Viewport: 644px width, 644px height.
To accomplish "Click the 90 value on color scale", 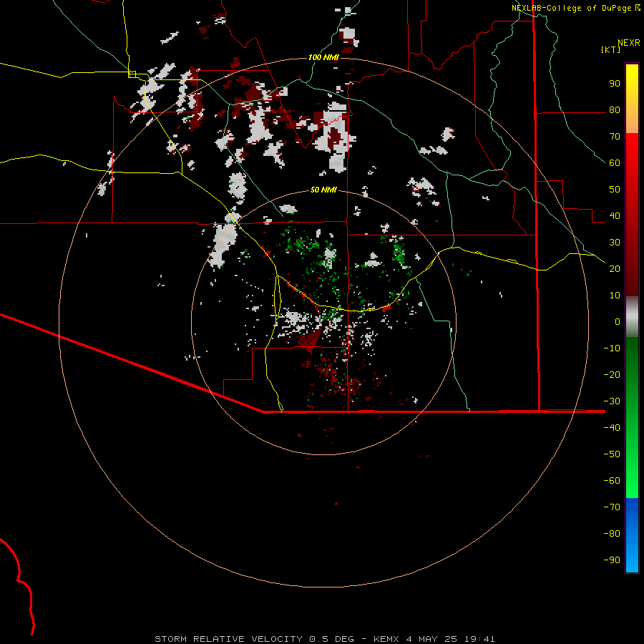I will pos(615,84).
